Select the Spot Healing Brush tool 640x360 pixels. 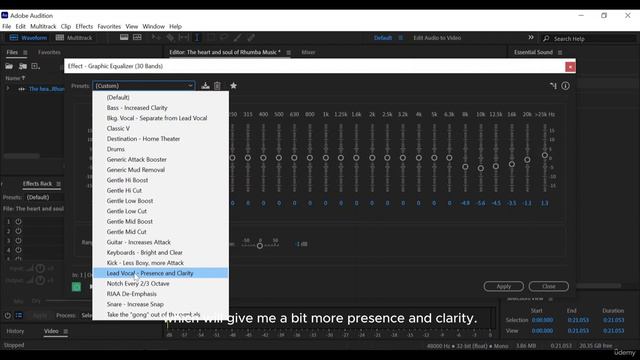tap(251, 38)
